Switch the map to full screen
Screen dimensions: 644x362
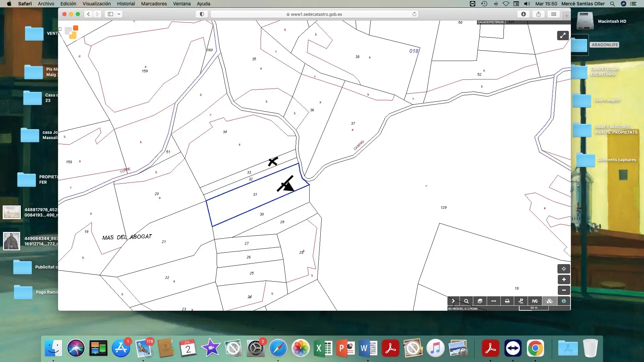(x=563, y=36)
